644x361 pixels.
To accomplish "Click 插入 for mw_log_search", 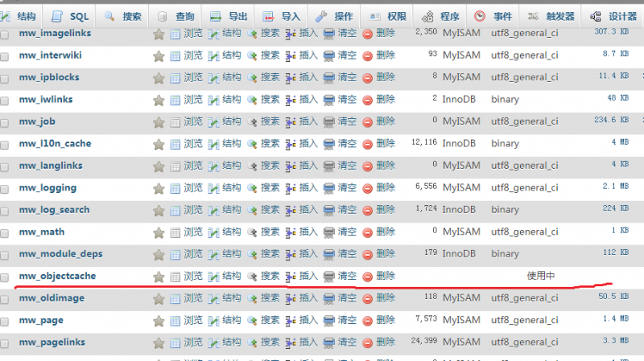I will pyautogui.click(x=308, y=210).
